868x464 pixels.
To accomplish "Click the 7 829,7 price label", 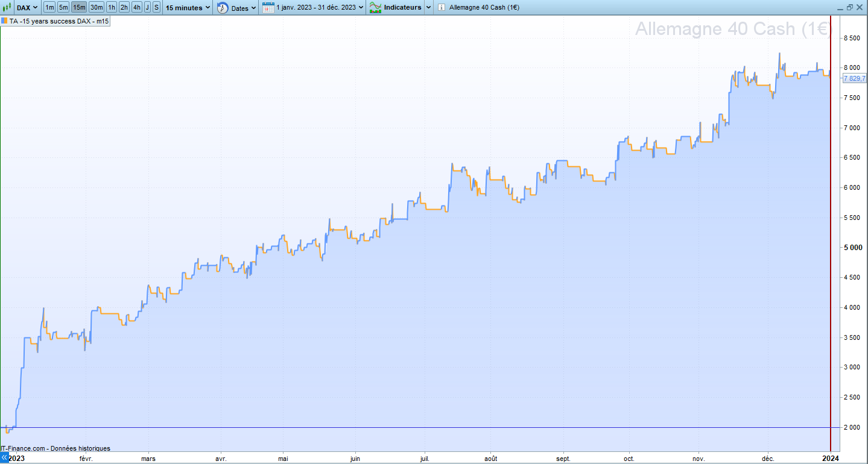I will [854, 78].
